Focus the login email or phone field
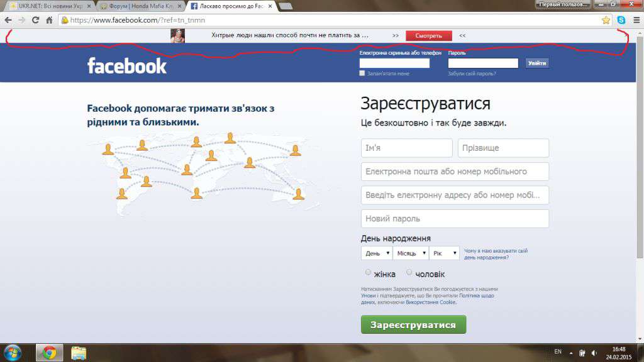The width and height of the screenshot is (644, 362). (x=394, y=63)
